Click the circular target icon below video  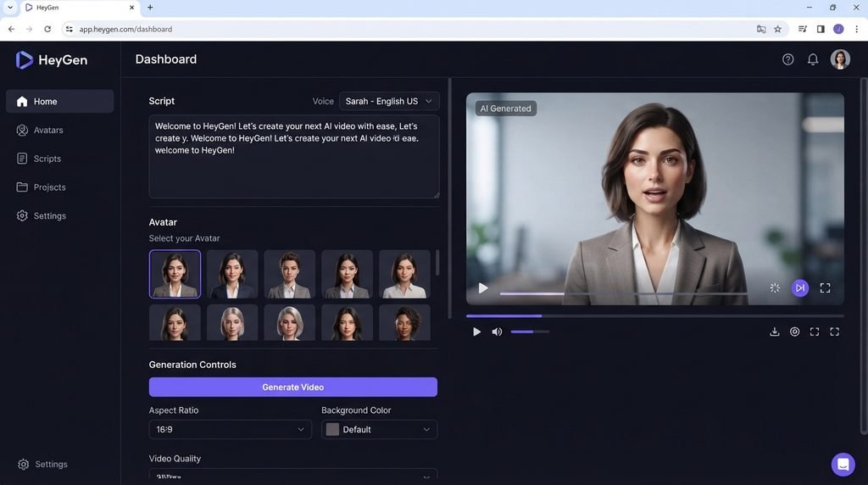(x=794, y=332)
